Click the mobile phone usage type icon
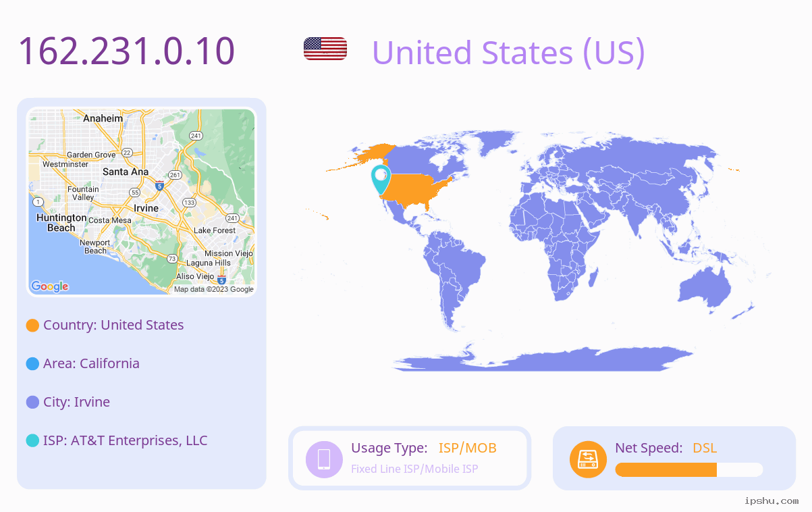This screenshot has width=812, height=512. coord(324,459)
